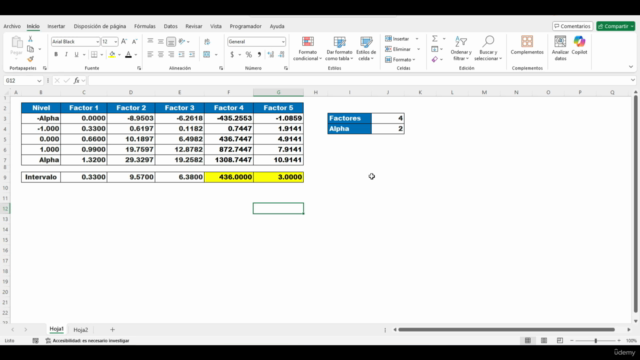Select the percent style icon
640x360 pixels.
(x=249, y=55)
